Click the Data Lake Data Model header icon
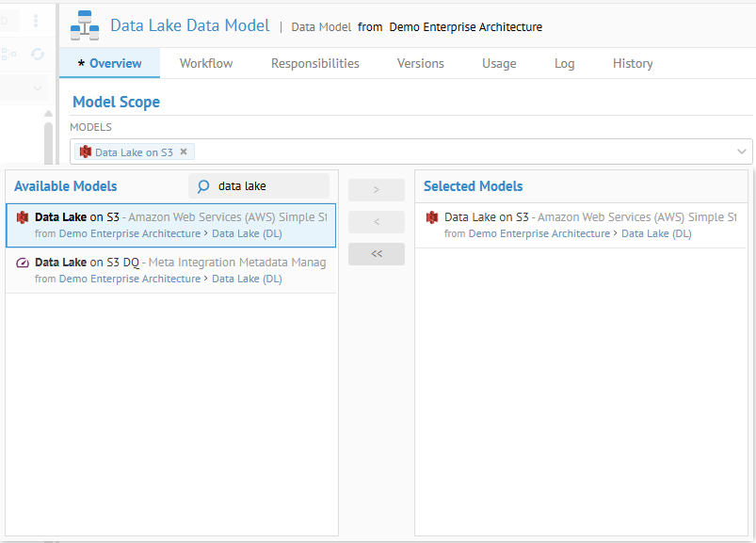The height and width of the screenshot is (543, 756). (x=85, y=26)
